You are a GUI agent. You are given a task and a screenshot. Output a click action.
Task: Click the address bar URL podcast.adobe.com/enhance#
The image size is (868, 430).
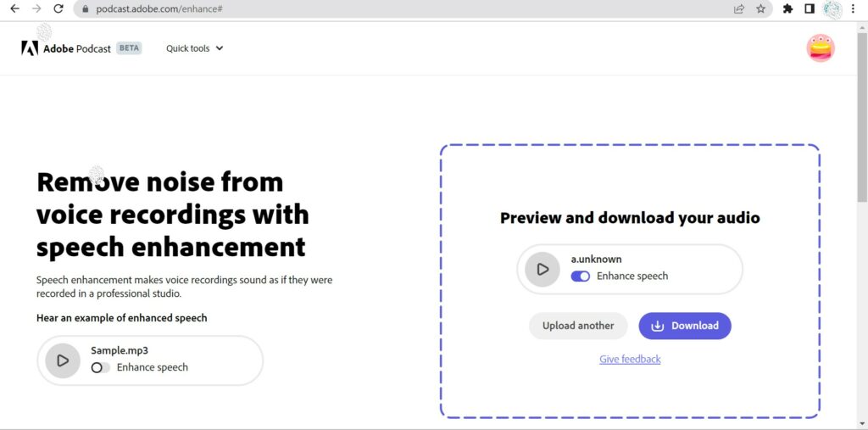tap(159, 8)
